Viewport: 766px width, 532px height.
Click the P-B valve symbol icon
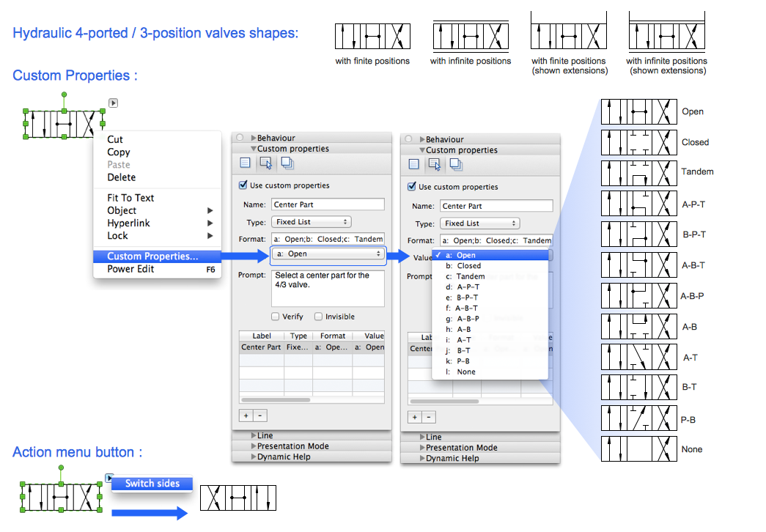(637, 419)
